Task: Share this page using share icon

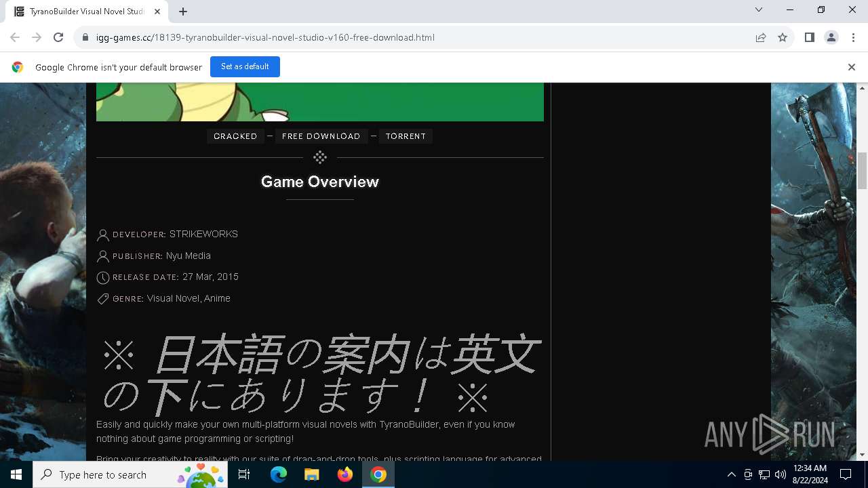Action: (761, 37)
